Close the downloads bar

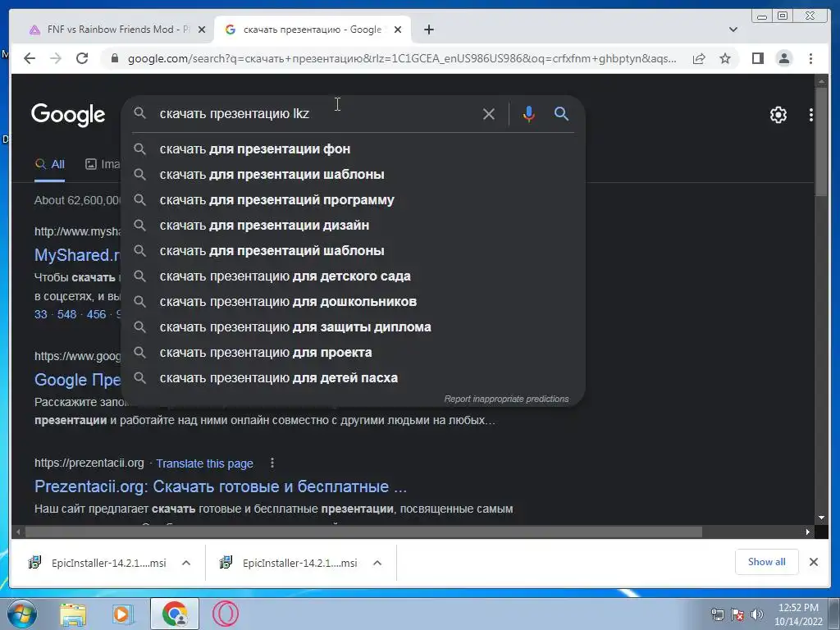(x=813, y=562)
